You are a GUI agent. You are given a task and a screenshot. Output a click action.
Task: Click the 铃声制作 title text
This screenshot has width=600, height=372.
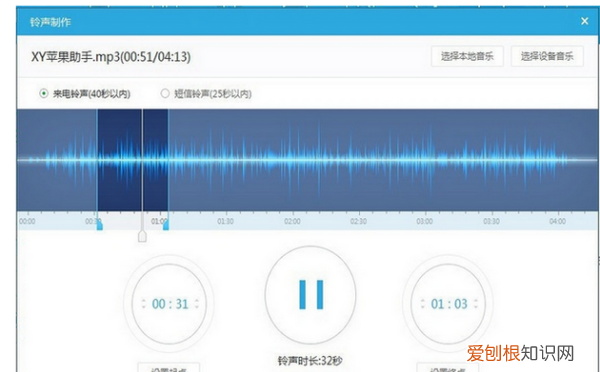[50, 22]
